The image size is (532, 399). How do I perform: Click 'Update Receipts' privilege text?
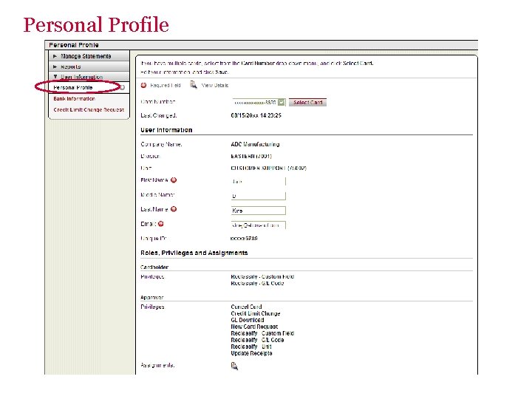(x=251, y=353)
